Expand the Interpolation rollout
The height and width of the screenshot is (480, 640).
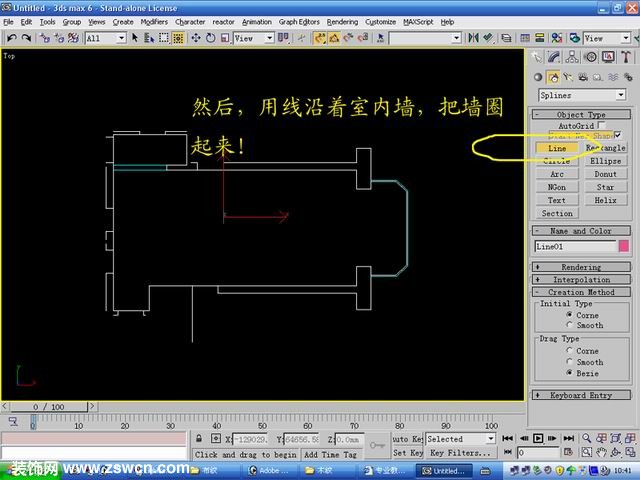(x=581, y=280)
